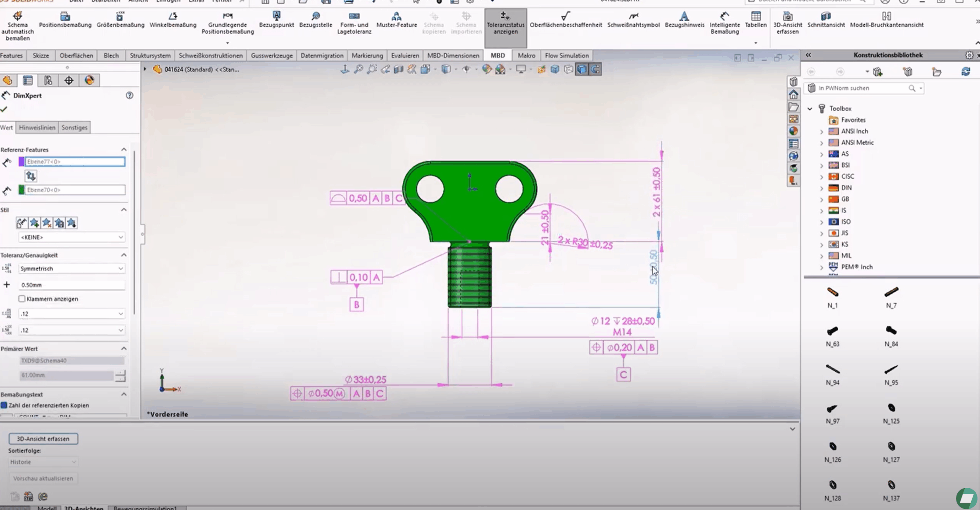Switch to the Flow Simulation tab
The width and height of the screenshot is (980, 510).
click(x=567, y=55)
